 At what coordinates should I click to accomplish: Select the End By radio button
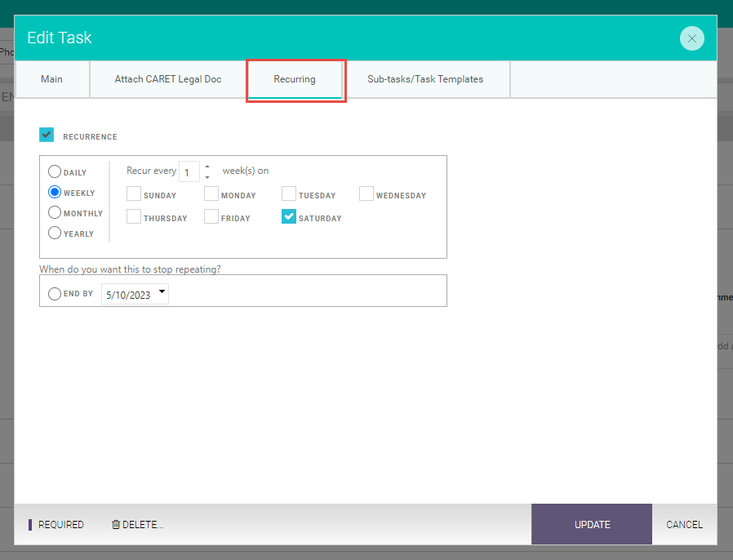click(55, 294)
